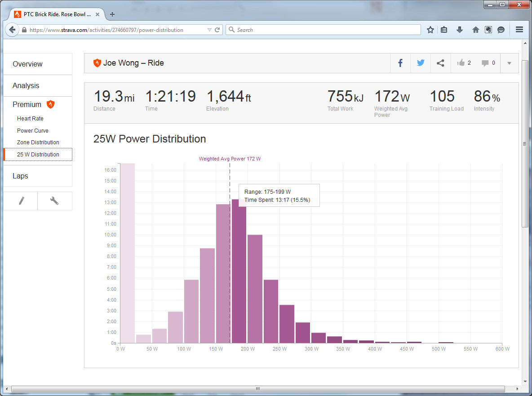Switch to the Analysis section
Screen dimensions: 532x396
point(26,86)
